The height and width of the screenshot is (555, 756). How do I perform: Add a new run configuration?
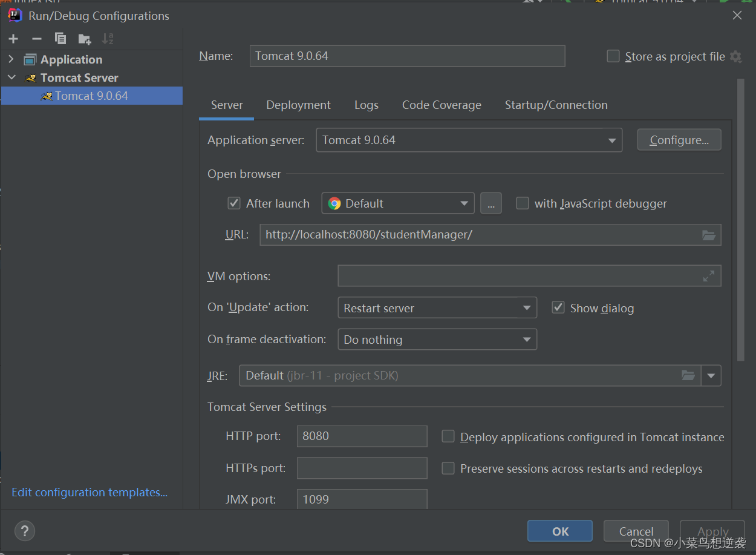coord(13,39)
